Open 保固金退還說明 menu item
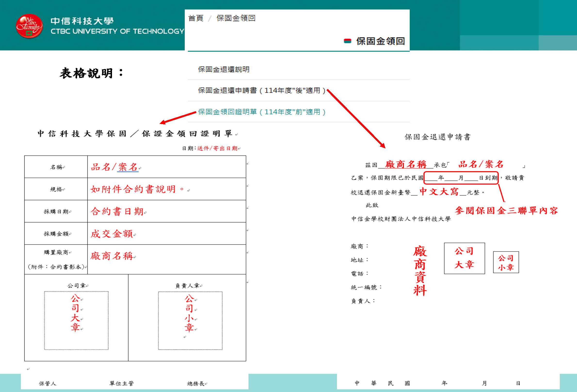The width and height of the screenshot is (577, 392). coord(224,69)
